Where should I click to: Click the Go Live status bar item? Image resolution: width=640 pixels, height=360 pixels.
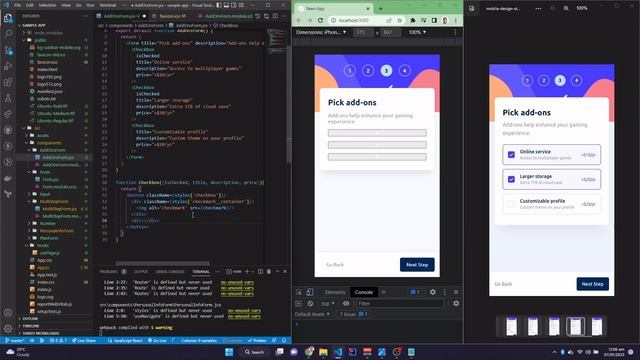pos(157,340)
